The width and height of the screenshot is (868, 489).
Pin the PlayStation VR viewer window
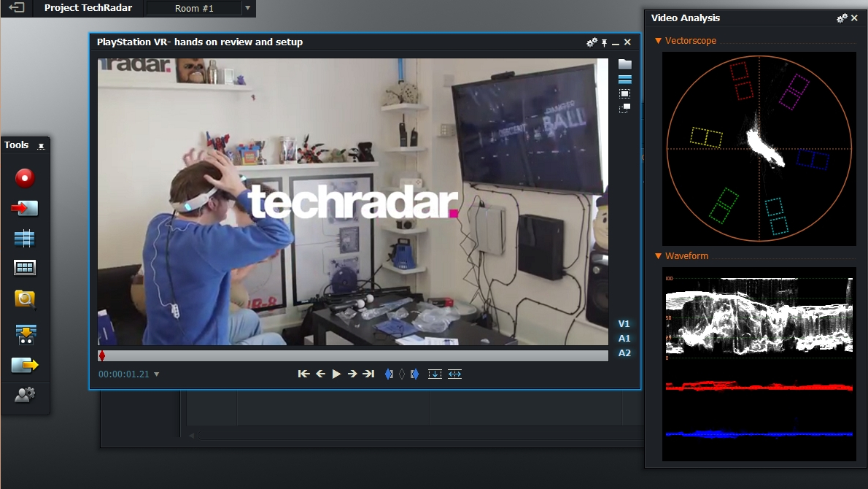[603, 42]
